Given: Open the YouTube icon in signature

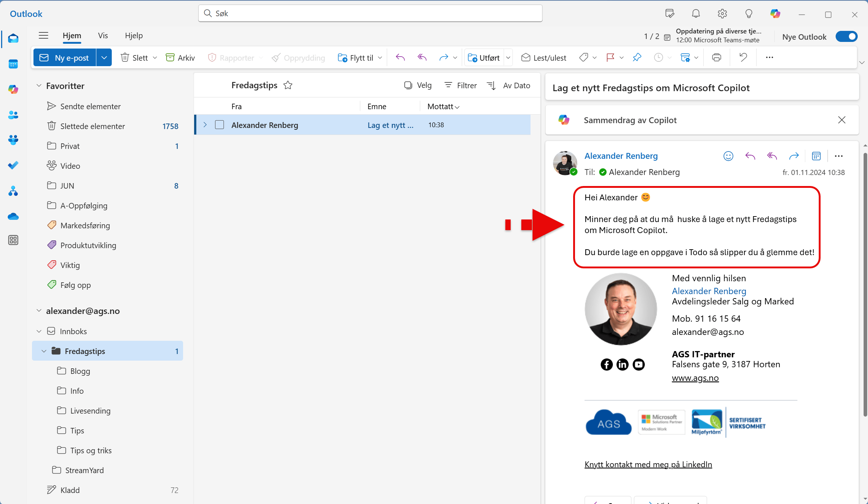Looking at the screenshot, I should pos(639,364).
